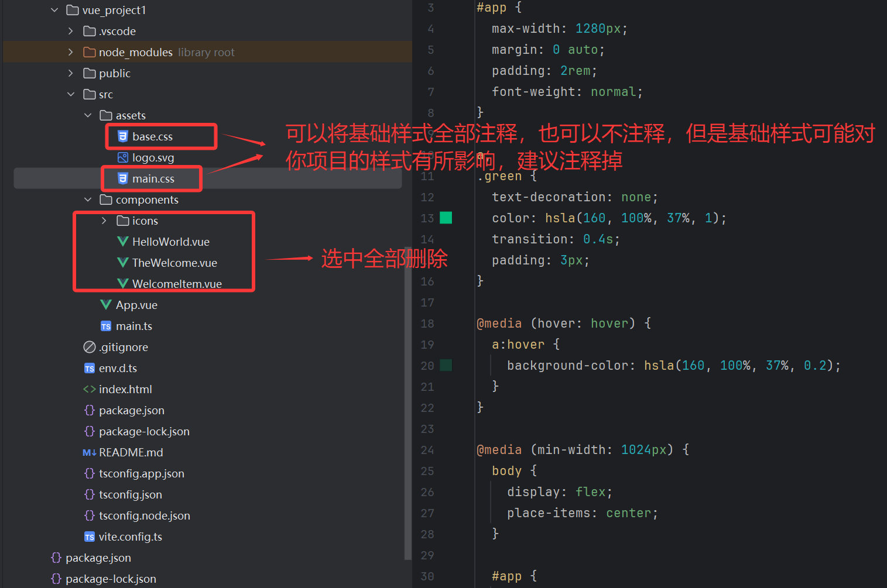
Task: Click the TypeScript icon beside main.ts
Action: tap(106, 326)
